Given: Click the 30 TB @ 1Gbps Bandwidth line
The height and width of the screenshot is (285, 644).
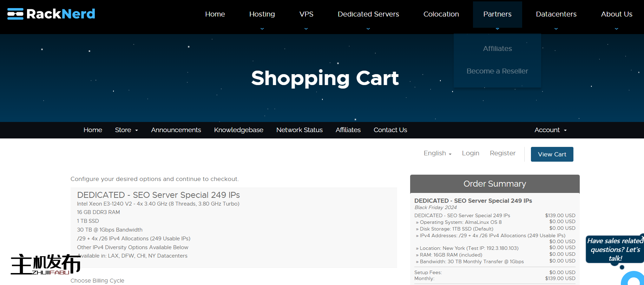Looking at the screenshot, I should [110, 230].
